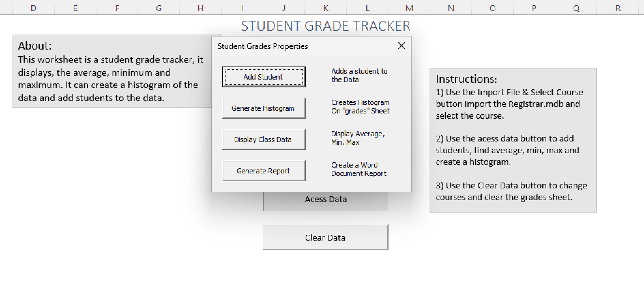Close the Student Grades Properties dialog
The width and height of the screenshot is (644, 281).
tap(402, 46)
